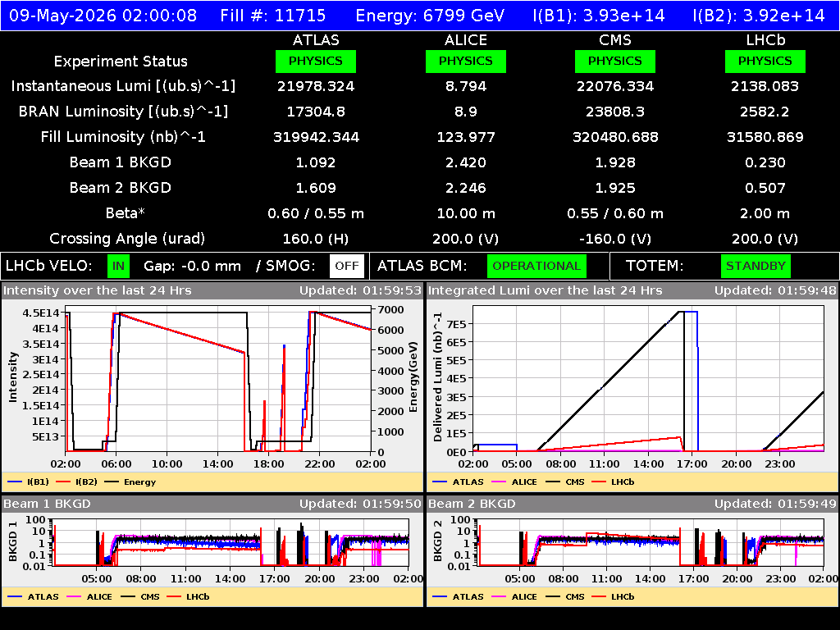Click ATLAS Beam 1 BKGD value 1.092
The image size is (840, 630).
pos(316,162)
